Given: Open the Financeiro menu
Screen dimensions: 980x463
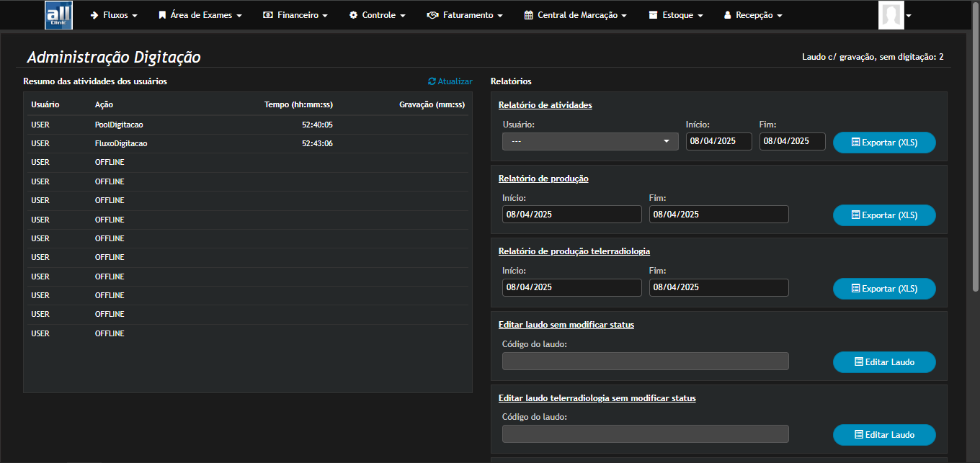Looking at the screenshot, I should 295,14.
